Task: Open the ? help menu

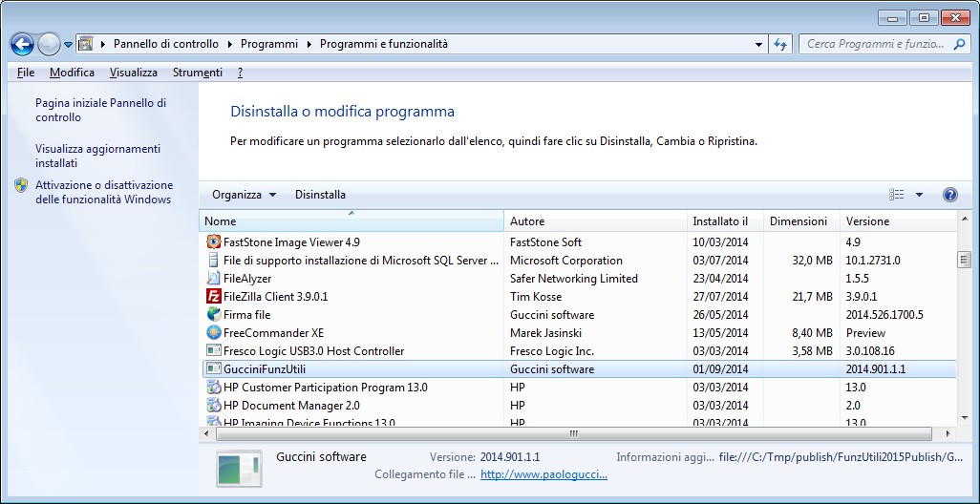Action: (x=240, y=73)
